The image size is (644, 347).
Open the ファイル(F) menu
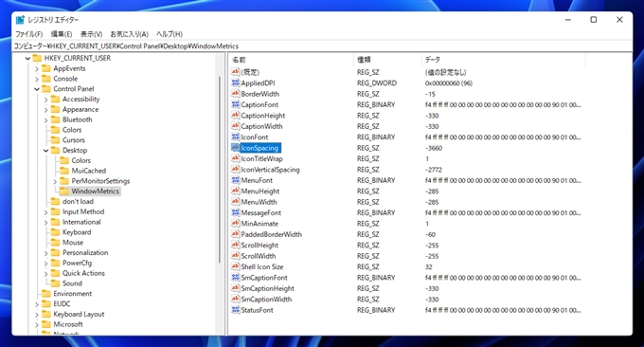(28, 34)
